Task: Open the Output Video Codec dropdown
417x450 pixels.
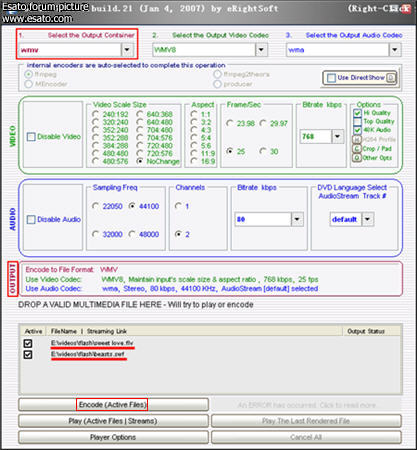Action: [x=261, y=50]
